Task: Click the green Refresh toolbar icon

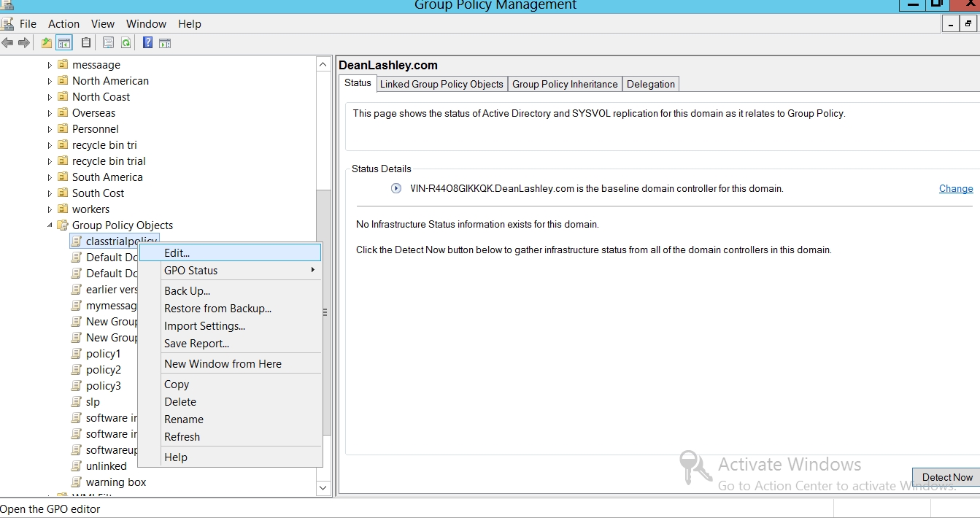Action: click(126, 43)
